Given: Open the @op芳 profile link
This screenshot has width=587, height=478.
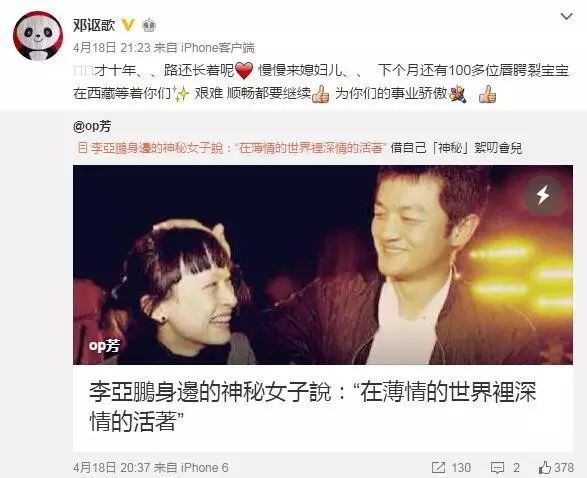Looking at the screenshot, I should point(92,127).
